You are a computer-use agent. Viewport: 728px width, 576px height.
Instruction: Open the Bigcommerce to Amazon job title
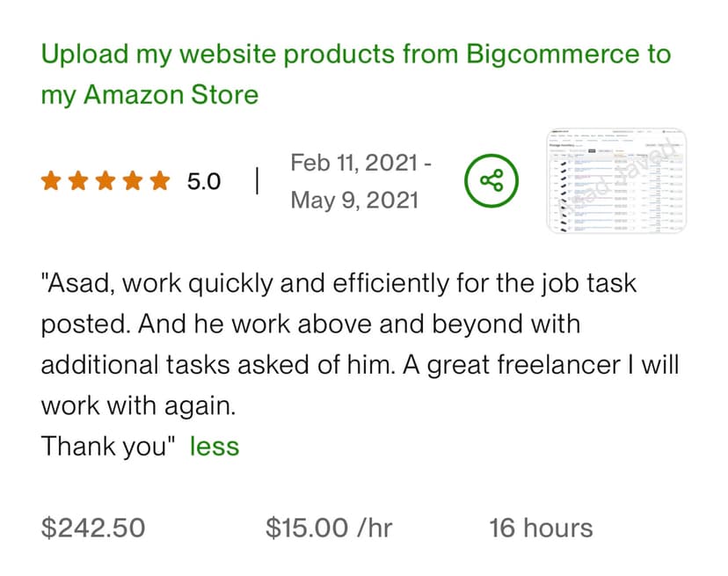(355, 55)
